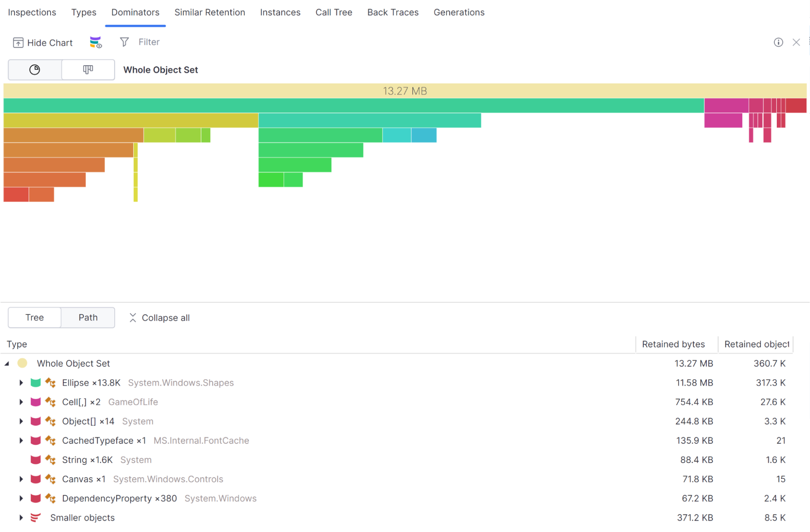The image size is (810, 532).
Task: Click the Hide Chart icon
Action: coord(18,43)
